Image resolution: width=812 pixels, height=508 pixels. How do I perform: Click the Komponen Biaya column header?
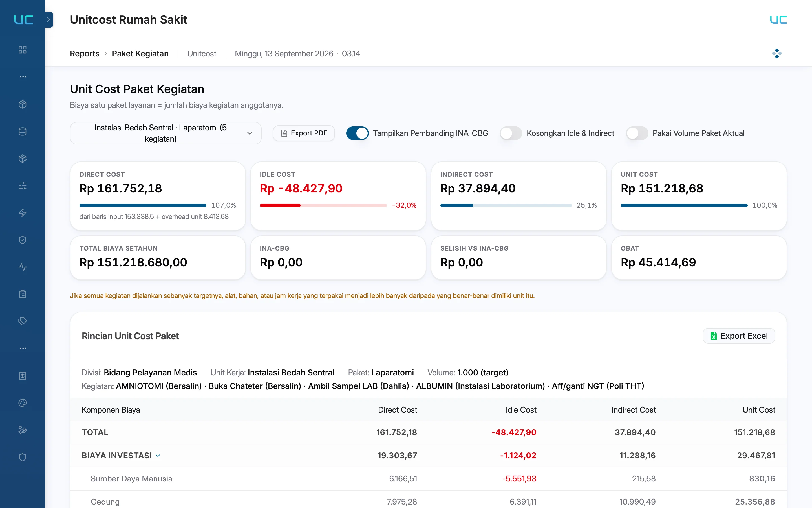click(111, 410)
